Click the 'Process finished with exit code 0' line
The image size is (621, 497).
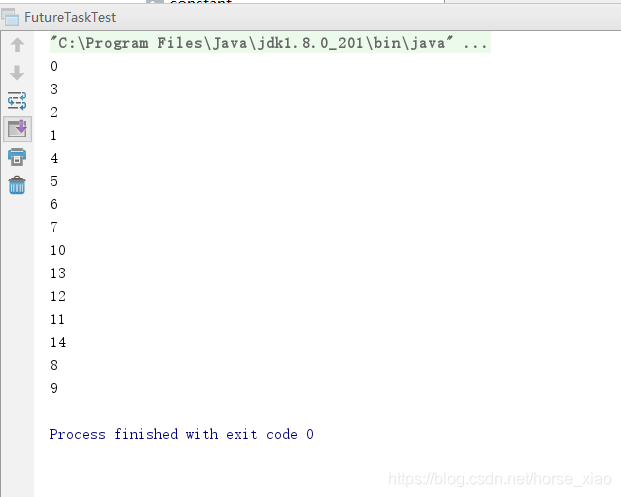point(181,434)
